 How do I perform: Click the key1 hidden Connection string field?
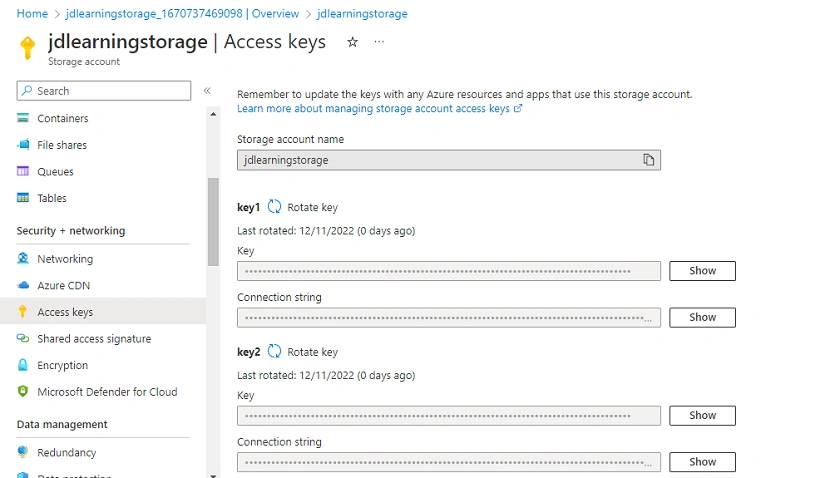[449, 317]
